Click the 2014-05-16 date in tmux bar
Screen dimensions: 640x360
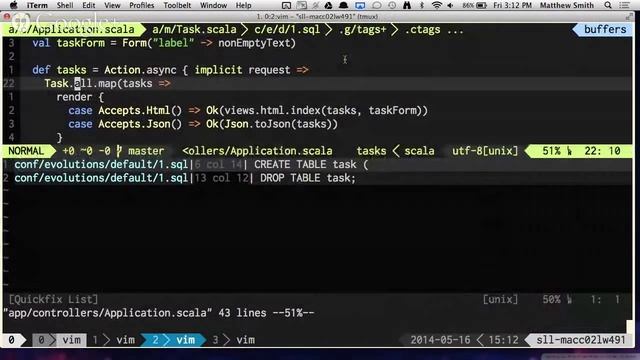pos(440,340)
